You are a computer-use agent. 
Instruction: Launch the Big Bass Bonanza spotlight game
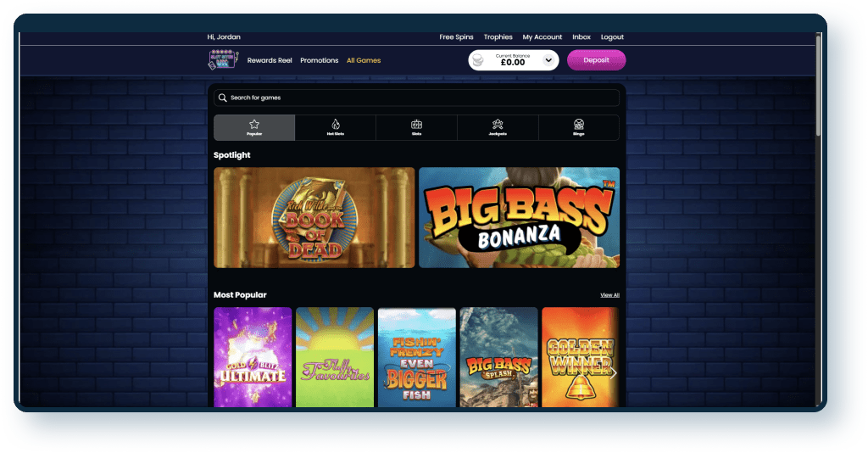(519, 218)
